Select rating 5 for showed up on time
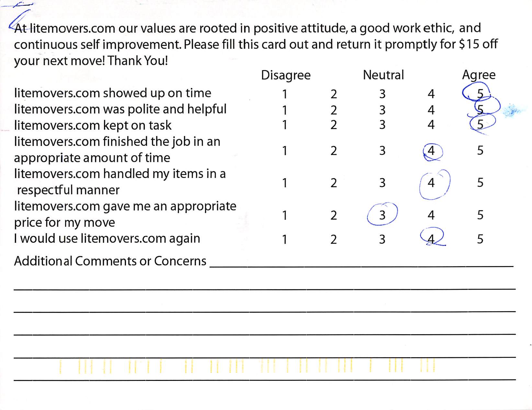This screenshot has height=410, width=532. tap(480, 94)
